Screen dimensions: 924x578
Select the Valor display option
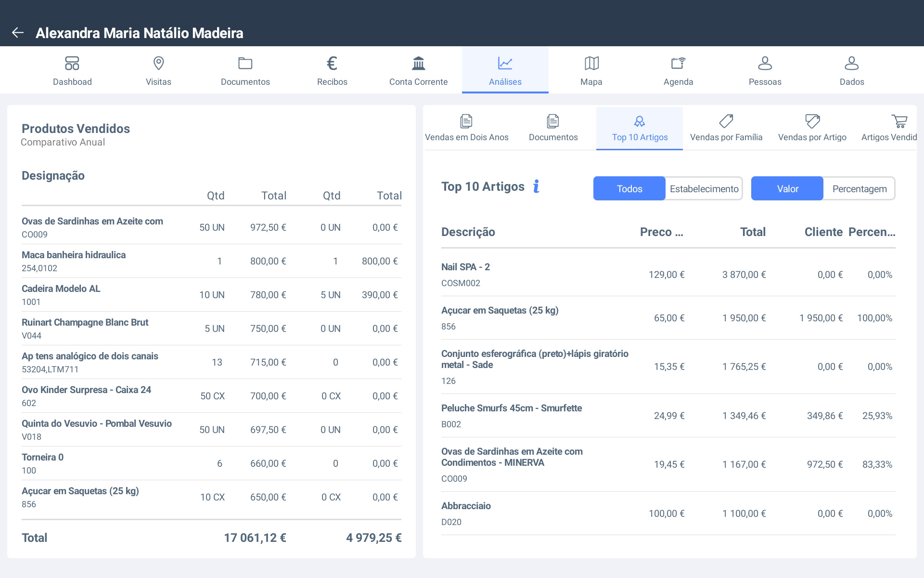point(787,189)
